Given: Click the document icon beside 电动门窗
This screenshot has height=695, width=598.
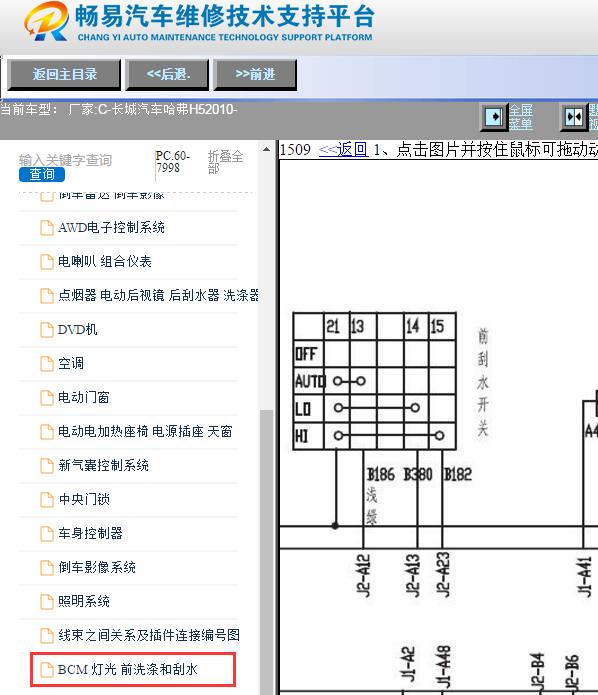Looking at the screenshot, I should pos(47,398).
